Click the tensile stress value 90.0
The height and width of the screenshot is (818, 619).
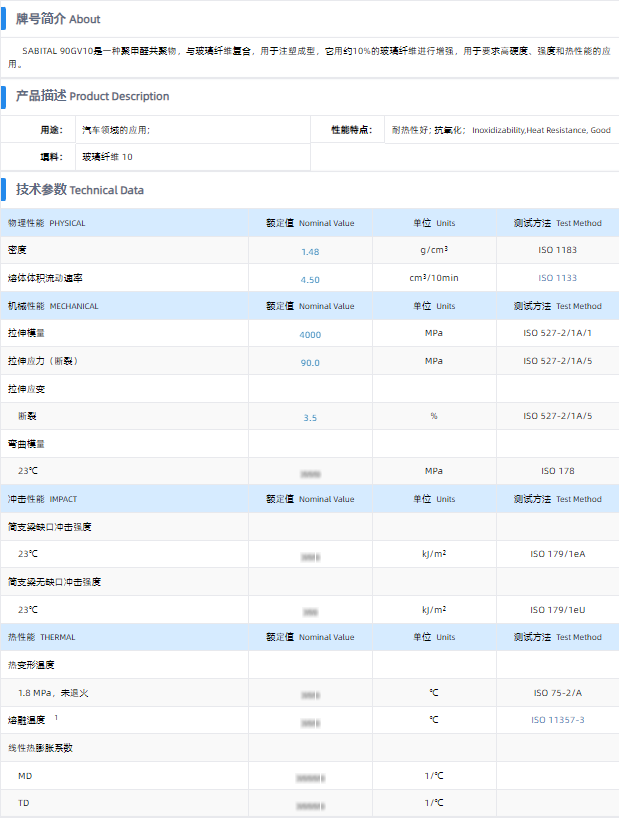[x=310, y=362]
